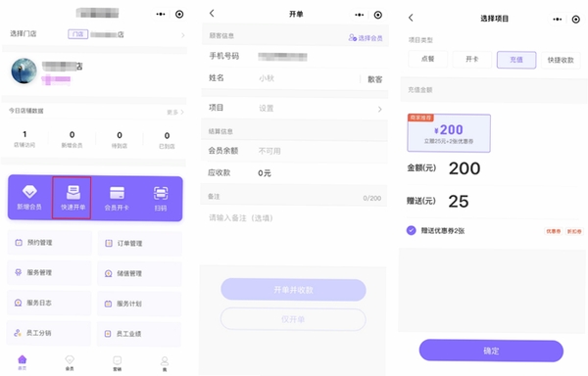Focus the 姓名 name field
Viewport: 588px width, 376px height.
[x=279, y=78]
